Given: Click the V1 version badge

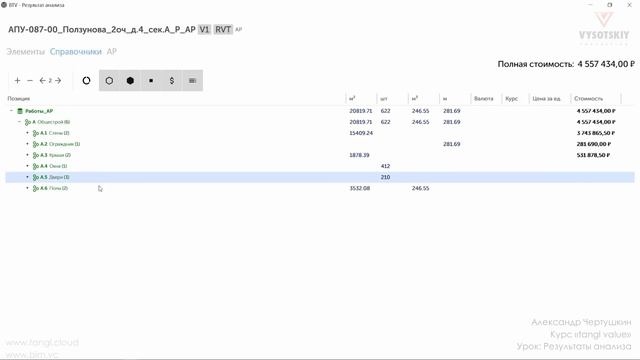Looking at the screenshot, I should [x=204, y=29].
